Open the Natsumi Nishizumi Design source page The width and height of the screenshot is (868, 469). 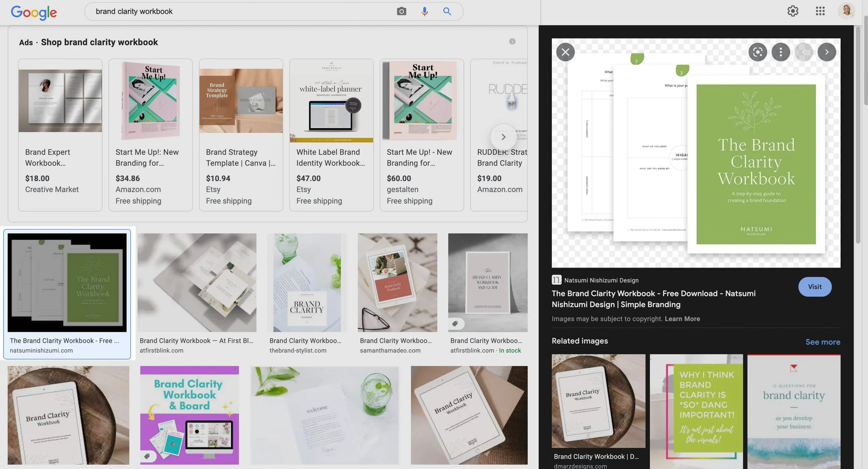(x=601, y=280)
